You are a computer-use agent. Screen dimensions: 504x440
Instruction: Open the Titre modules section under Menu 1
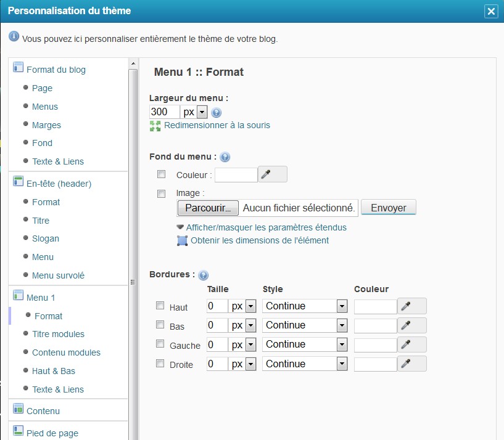(x=58, y=334)
